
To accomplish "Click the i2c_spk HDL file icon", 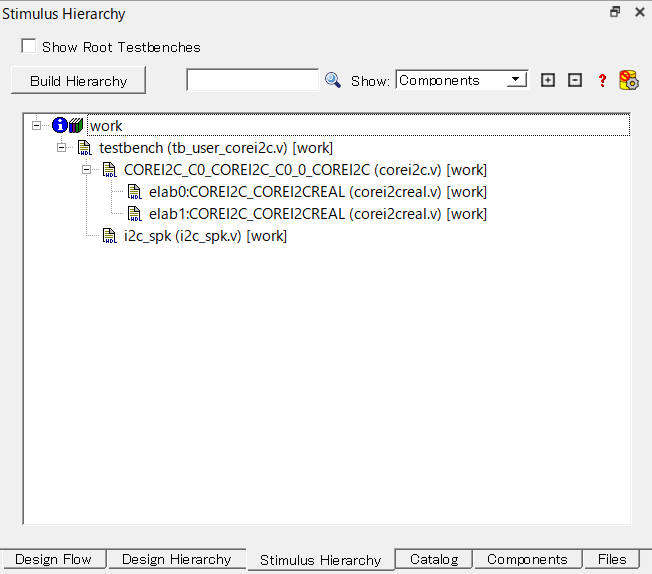I will [109, 236].
